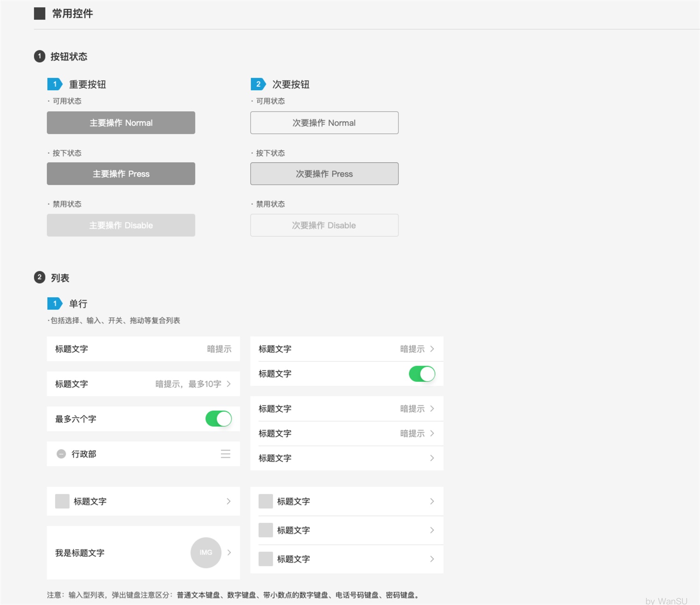This screenshot has height=605, width=700.
Task: Click the 行政部 list item text
Action: [x=84, y=454]
